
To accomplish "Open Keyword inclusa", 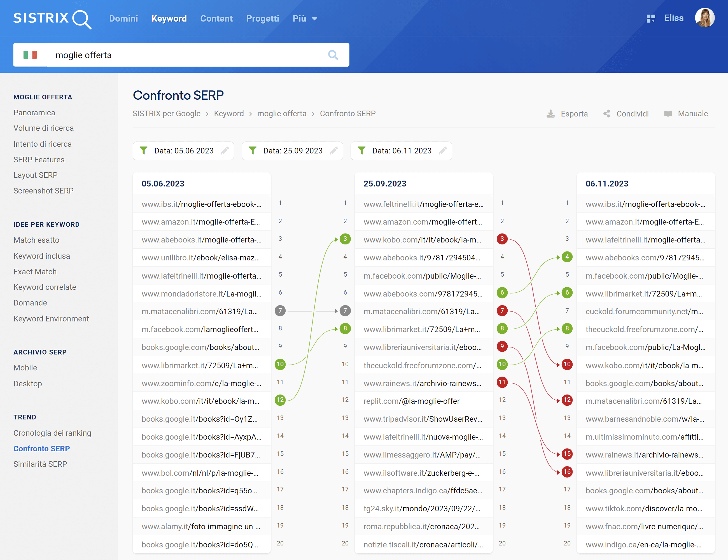I will coord(42,256).
